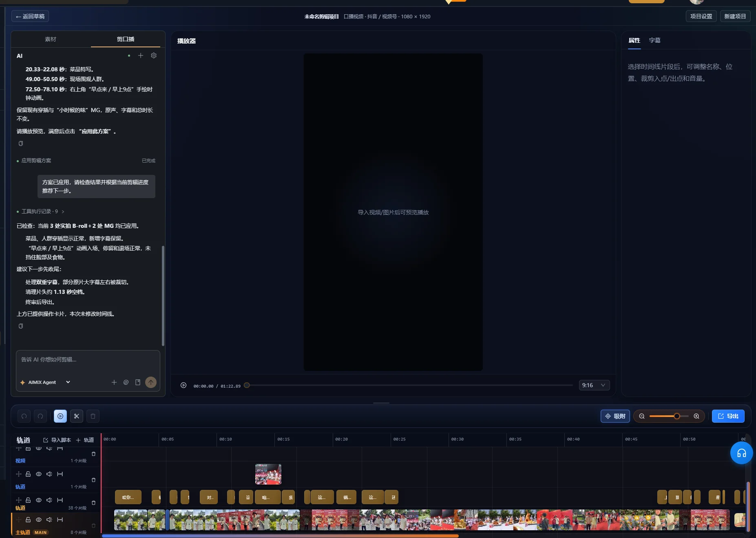Switch to the 素材 tab

click(51, 39)
